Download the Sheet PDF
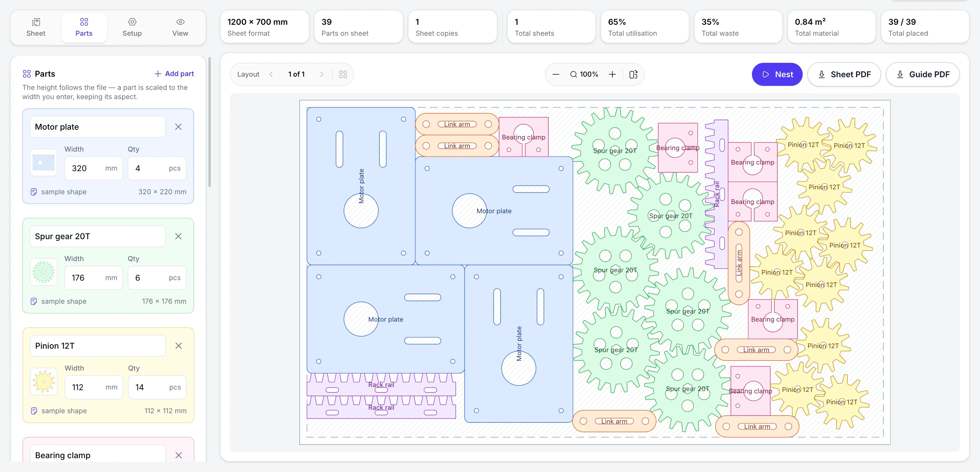This screenshot has height=472, width=980. (844, 74)
